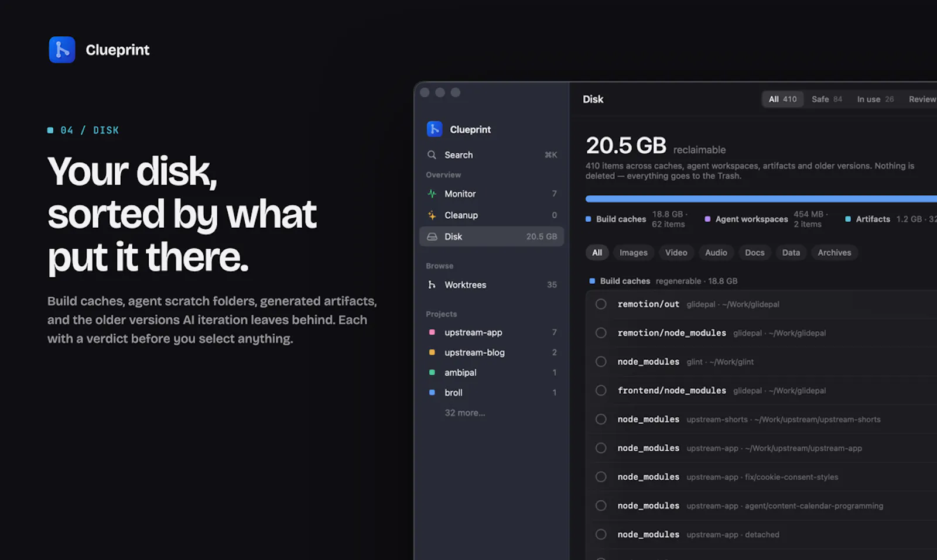This screenshot has width=937, height=560.
Task: Filter by Images file type
Action: click(634, 253)
